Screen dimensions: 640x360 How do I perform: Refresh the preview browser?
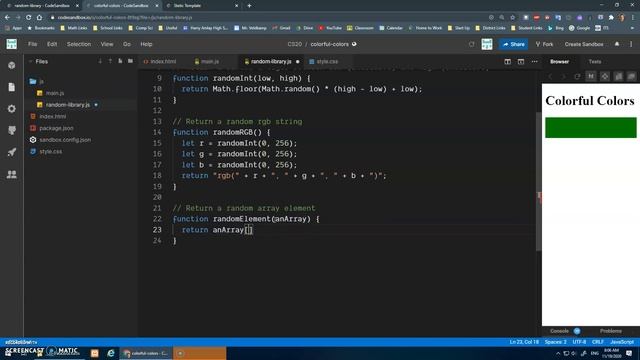coord(577,76)
